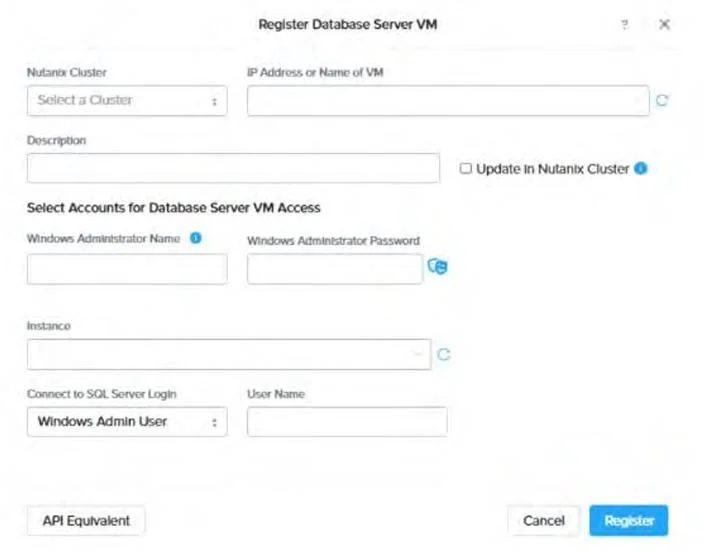The width and height of the screenshot is (704, 552).
Task: Focus the User Name input
Action: (x=347, y=422)
